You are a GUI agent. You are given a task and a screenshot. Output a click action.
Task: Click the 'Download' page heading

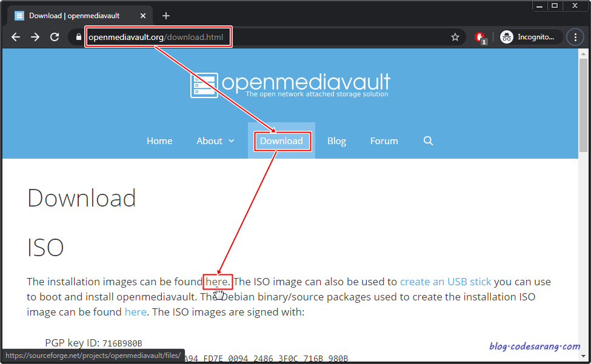tap(81, 198)
